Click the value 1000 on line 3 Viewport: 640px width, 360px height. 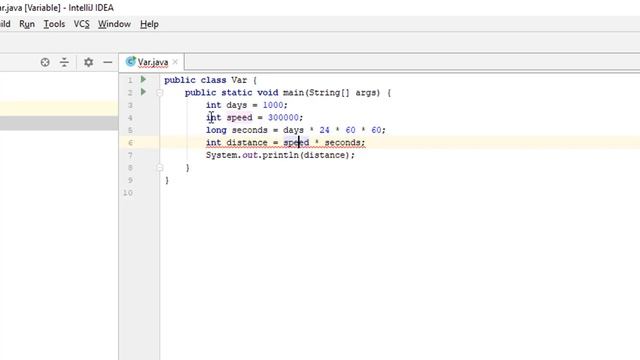[273, 105]
